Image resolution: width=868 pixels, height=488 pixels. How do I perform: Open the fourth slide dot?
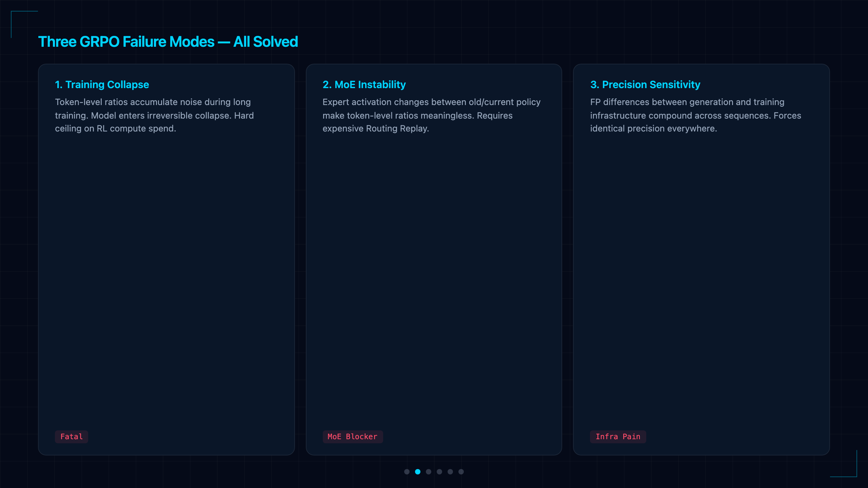click(x=439, y=472)
